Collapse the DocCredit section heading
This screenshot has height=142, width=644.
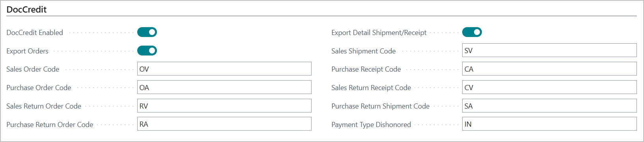tap(26, 9)
